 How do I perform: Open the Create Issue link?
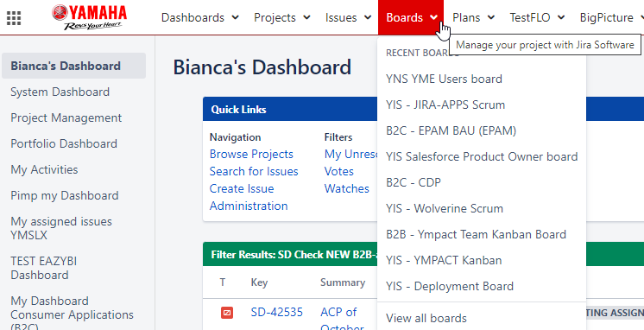tap(242, 188)
